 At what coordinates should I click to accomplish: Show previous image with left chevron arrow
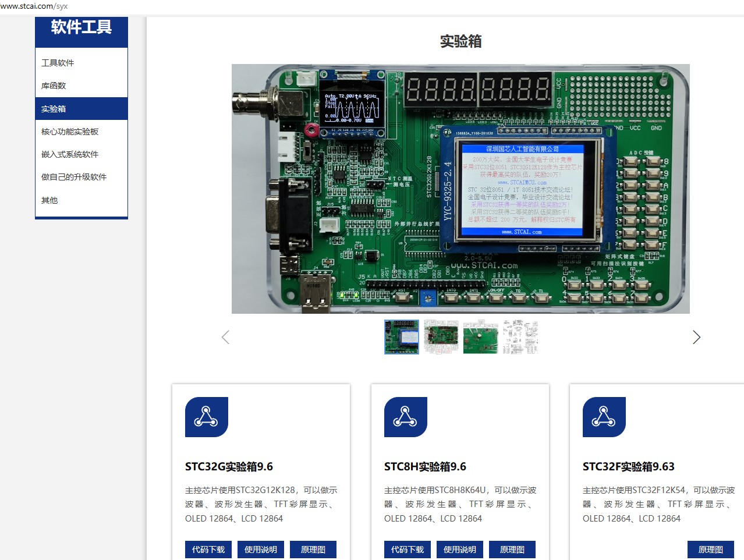tap(225, 337)
